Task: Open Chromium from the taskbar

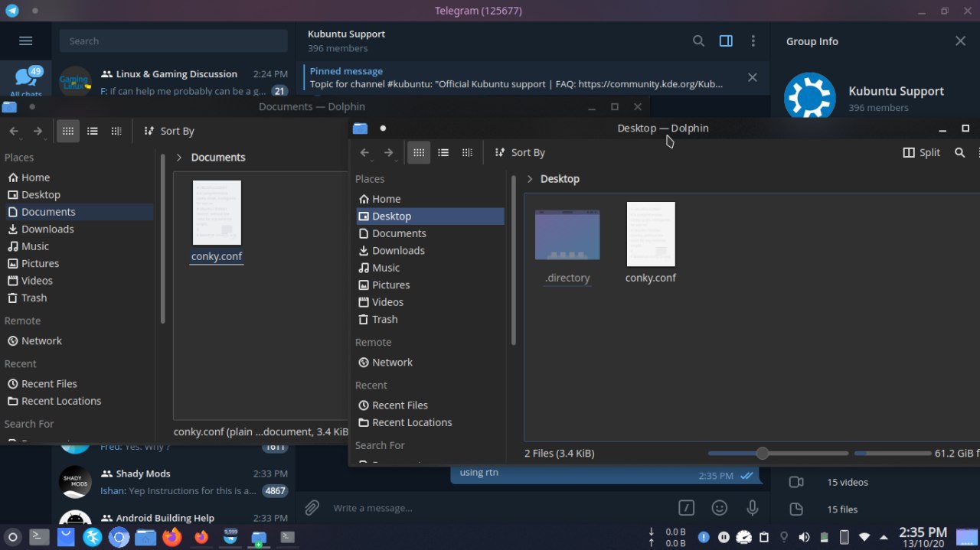Action: pyautogui.click(x=119, y=537)
